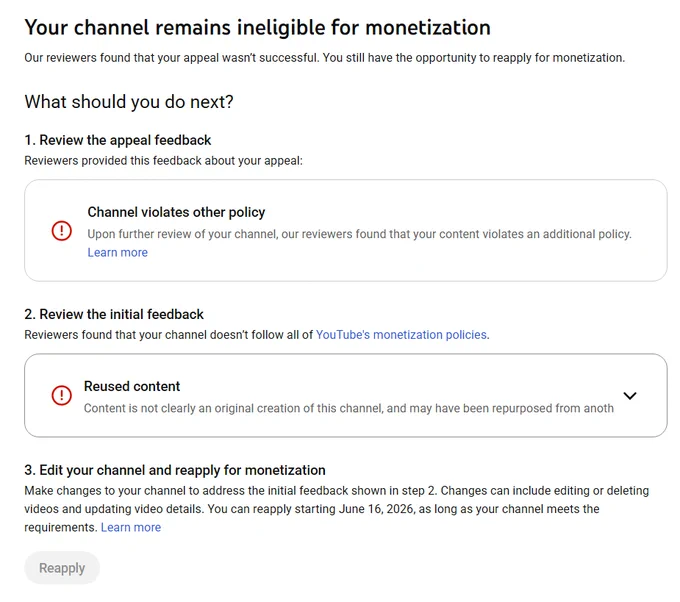Screen dimensions: 680x602
Task: Expand the Reused content chevron
Action: 630,396
